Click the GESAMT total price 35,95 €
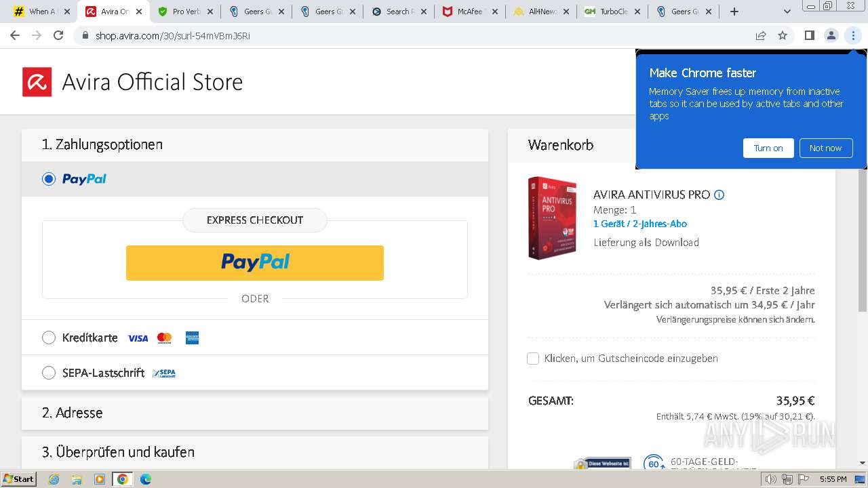Image resolution: width=868 pixels, height=488 pixels. tap(795, 401)
